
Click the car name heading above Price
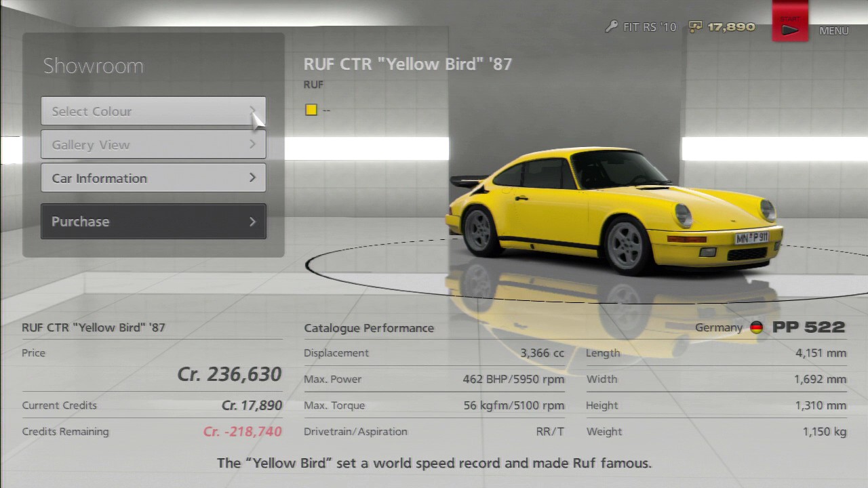point(94,327)
